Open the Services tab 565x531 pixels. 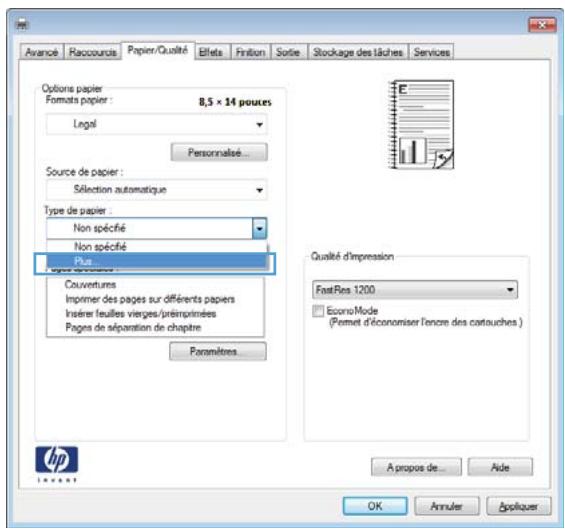[432, 52]
